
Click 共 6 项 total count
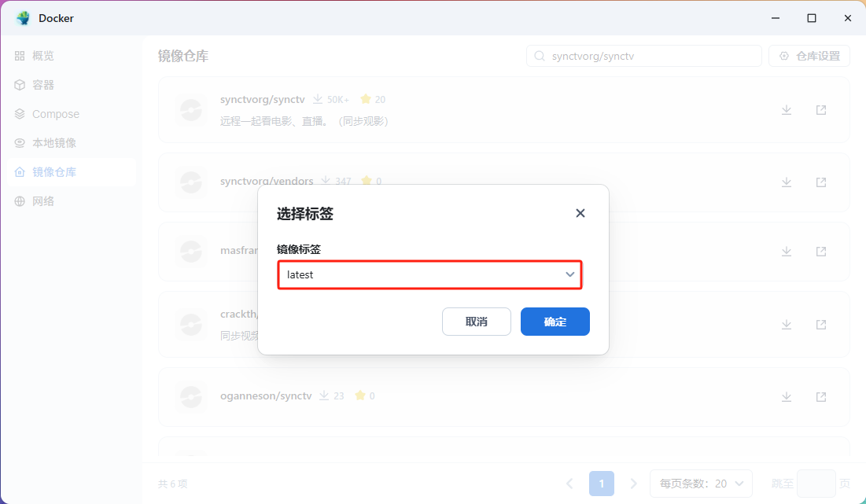173,484
